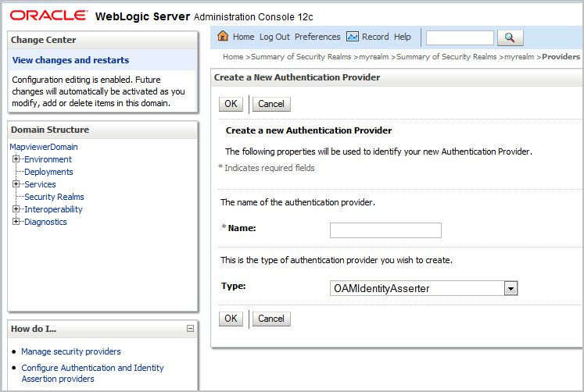
Task: Click the bottom Cancel button
Action: click(271, 319)
